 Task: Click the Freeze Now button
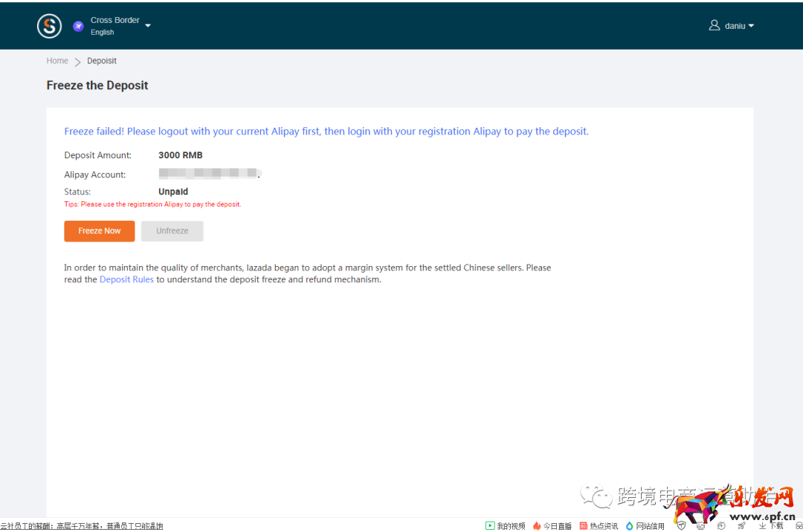(99, 231)
